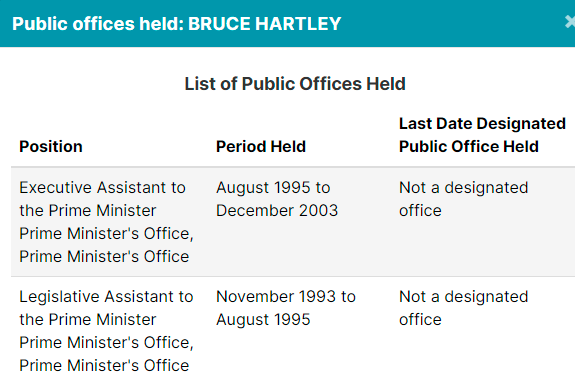575x389 pixels.
Task: Click 'Last Date Designated Public Office Held' header
Action: [482, 135]
